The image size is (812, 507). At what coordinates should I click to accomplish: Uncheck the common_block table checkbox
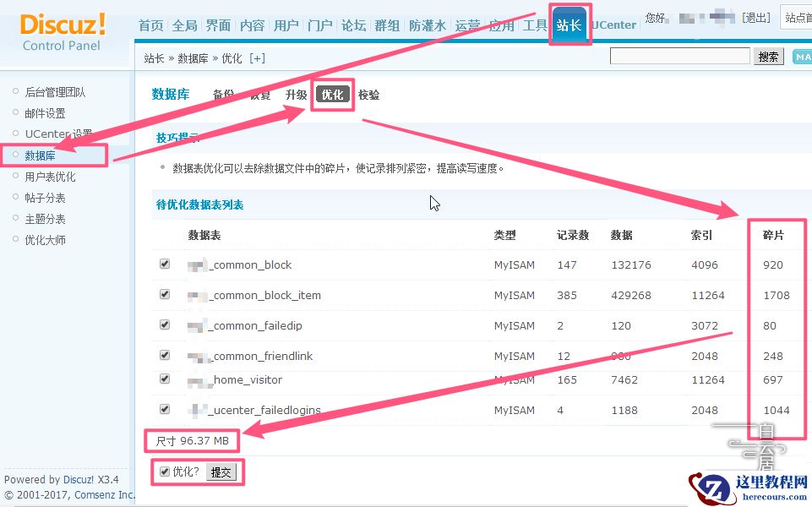click(x=165, y=264)
